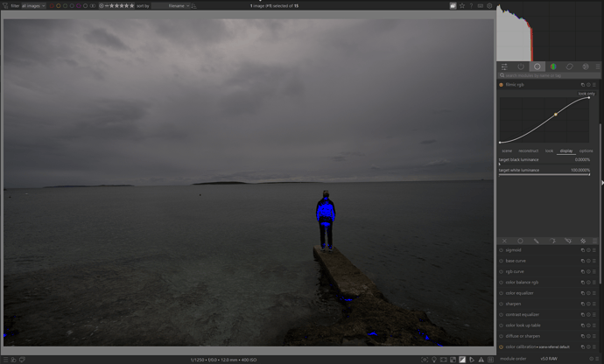Click the histogram display
This screenshot has width=604, height=364.
click(549, 31)
